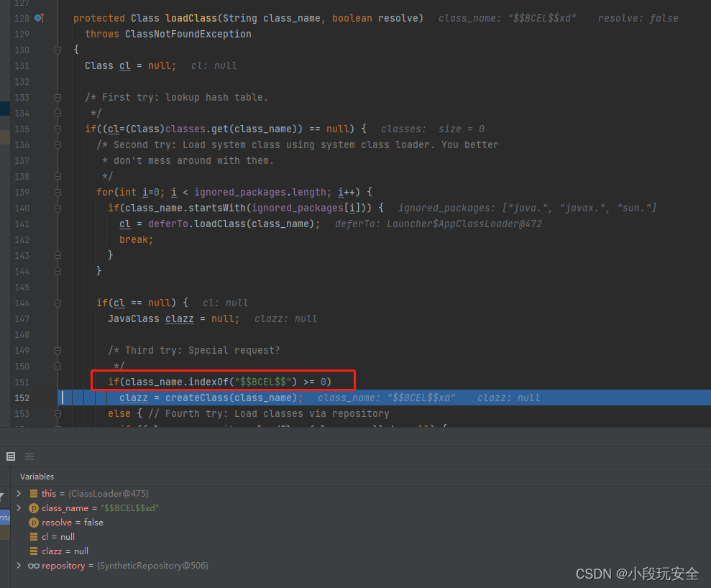Click the variable icon beside 'cl = null'

[34, 537]
